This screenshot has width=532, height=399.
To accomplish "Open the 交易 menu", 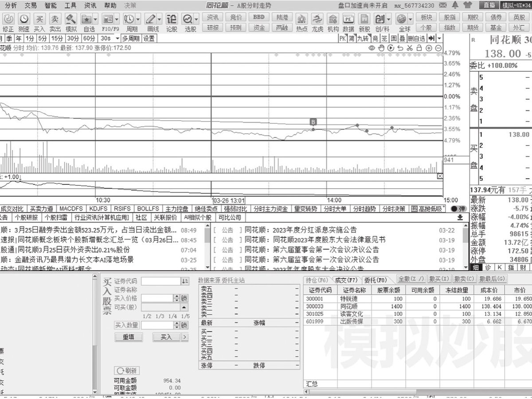I will (x=31, y=5).
